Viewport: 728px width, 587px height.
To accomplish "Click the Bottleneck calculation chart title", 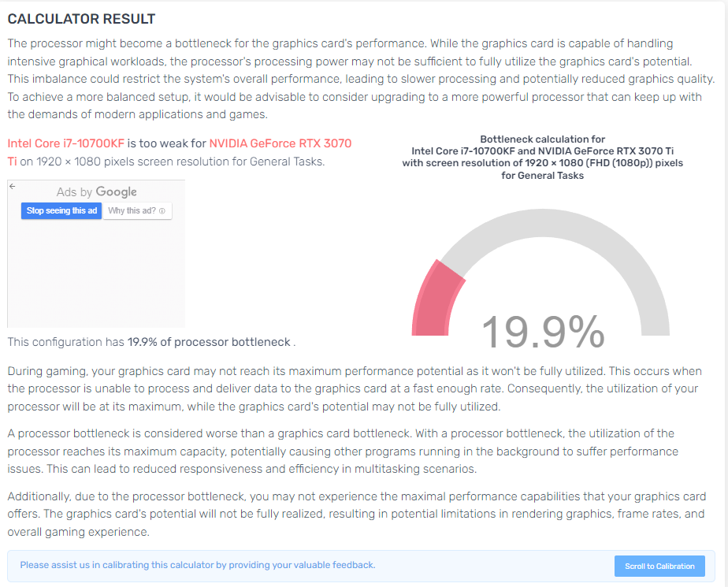I will (542, 157).
